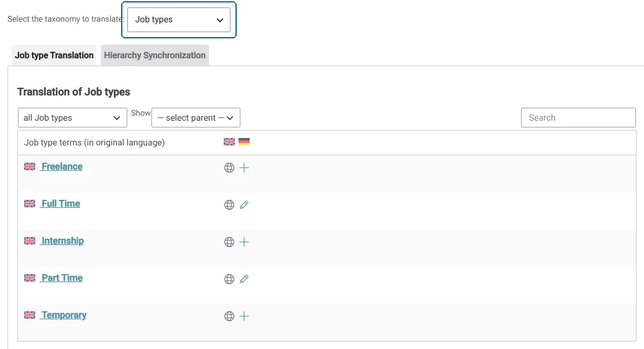
Task: Click the UK flag beside Temporary
Action: 30,315
